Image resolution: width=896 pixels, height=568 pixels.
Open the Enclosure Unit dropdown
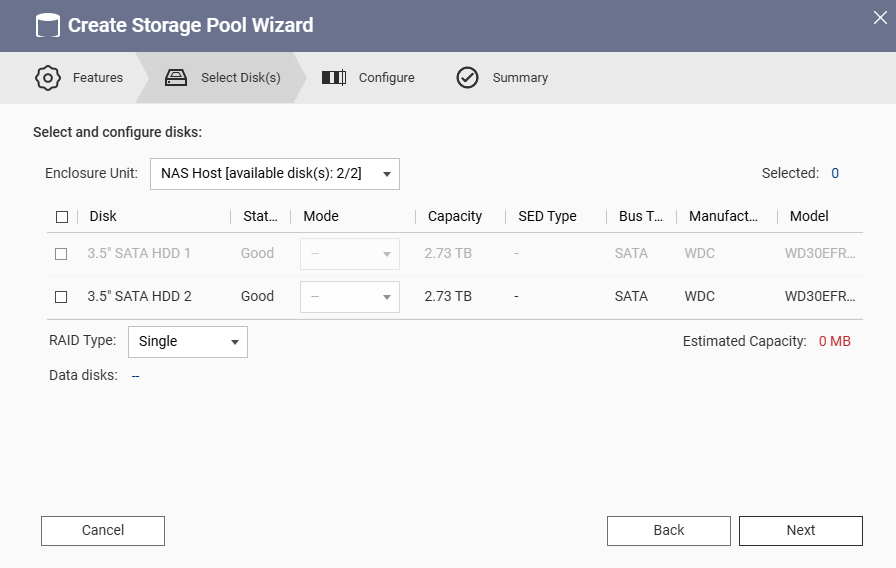[x=275, y=174]
